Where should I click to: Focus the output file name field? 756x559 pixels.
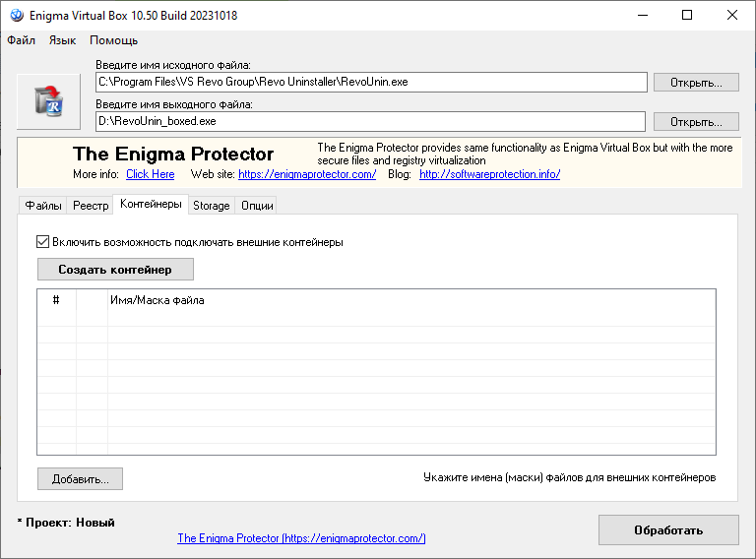pos(370,121)
